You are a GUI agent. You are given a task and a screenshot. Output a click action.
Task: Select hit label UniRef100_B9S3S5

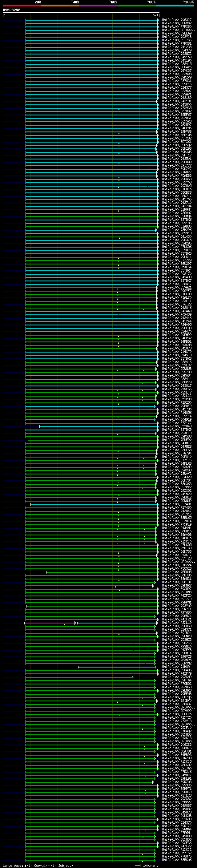pyautogui.click(x=177, y=785)
